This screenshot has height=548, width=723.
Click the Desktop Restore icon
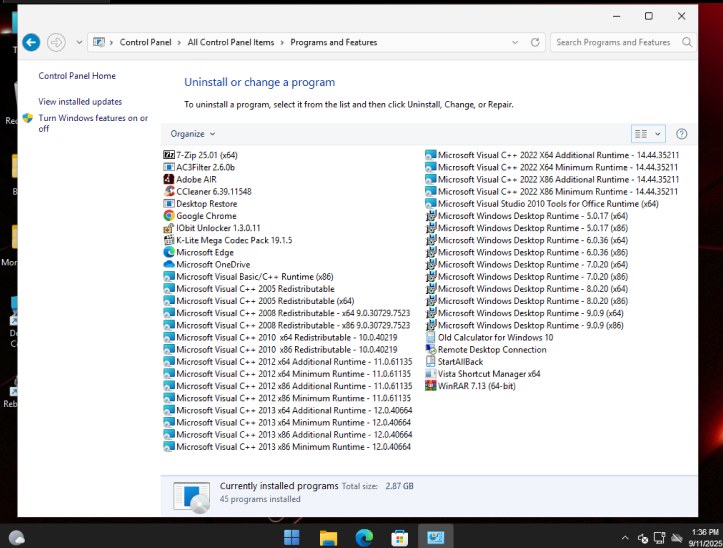[x=169, y=203]
